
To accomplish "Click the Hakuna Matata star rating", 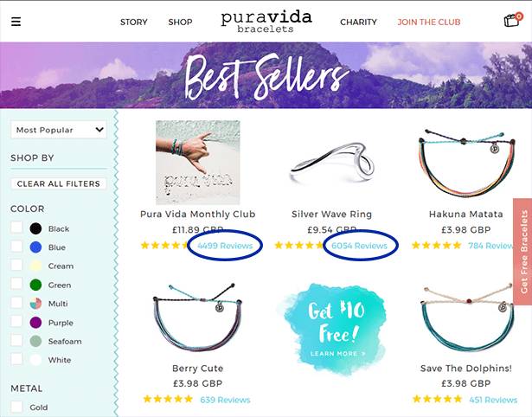I will point(436,246).
